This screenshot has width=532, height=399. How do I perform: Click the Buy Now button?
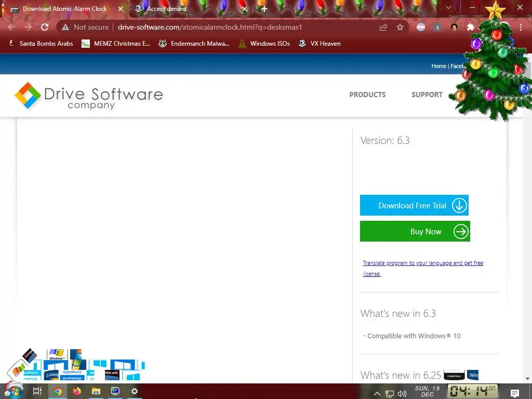pos(415,231)
